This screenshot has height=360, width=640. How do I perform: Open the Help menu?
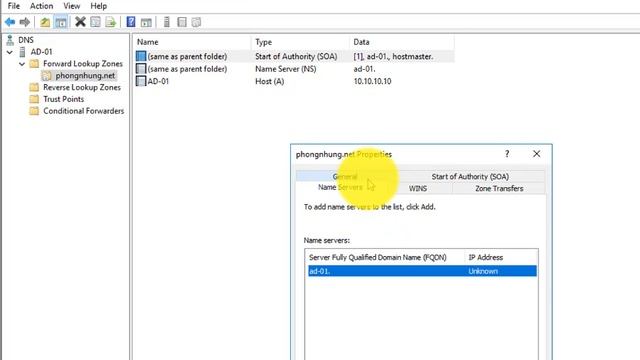point(98,6)
